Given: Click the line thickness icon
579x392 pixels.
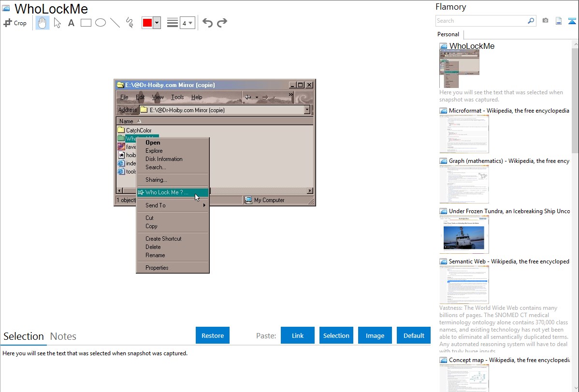Looking at the screenshot, I should pos(173,23).
